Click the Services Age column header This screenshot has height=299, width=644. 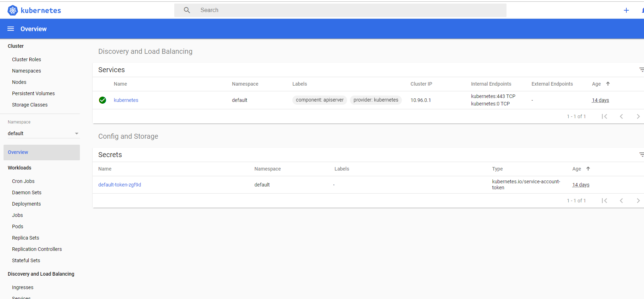pos(596,84)
